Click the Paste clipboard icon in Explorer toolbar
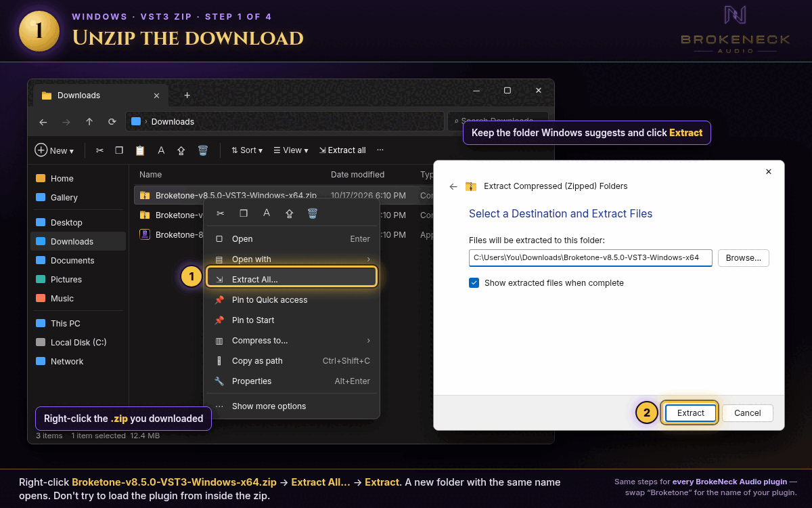This screenshot has width=812, height=508. pyautogui.click(x=140, y=150)
